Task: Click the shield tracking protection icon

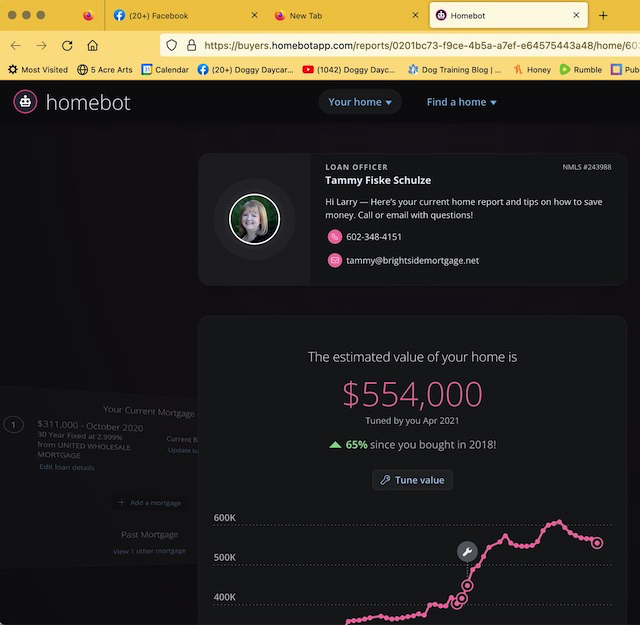Action: [x=171, y=45]
